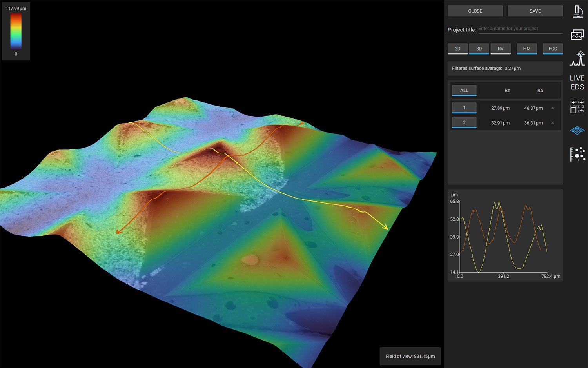Switch to the 2D view tab

pyautogui.click(x=457, y=49)
